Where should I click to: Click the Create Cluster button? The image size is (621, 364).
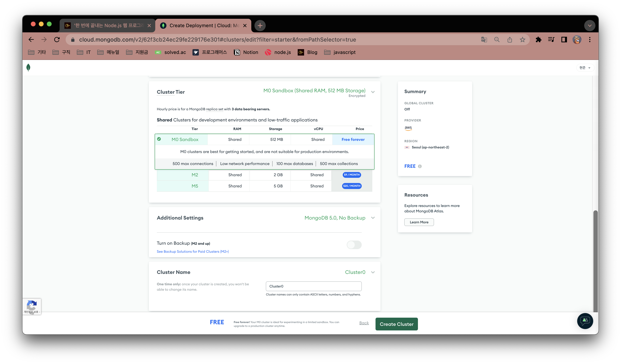coord(396,324)
